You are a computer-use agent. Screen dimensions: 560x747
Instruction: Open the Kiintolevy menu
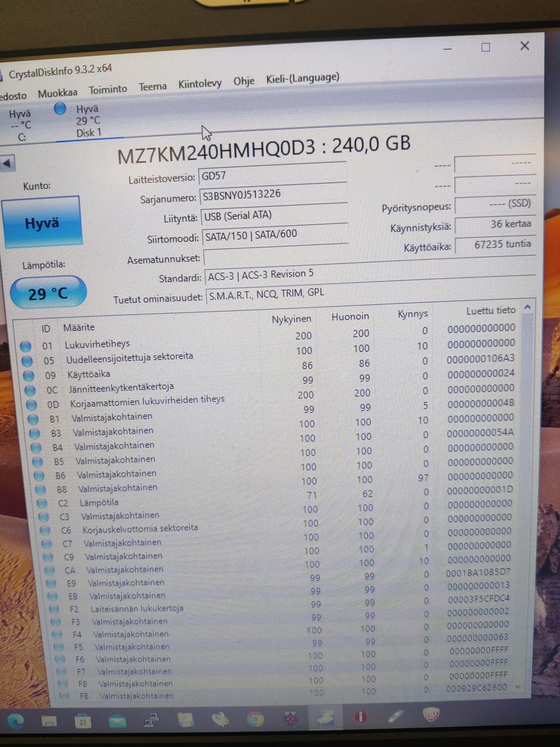[x=200, y=83]
